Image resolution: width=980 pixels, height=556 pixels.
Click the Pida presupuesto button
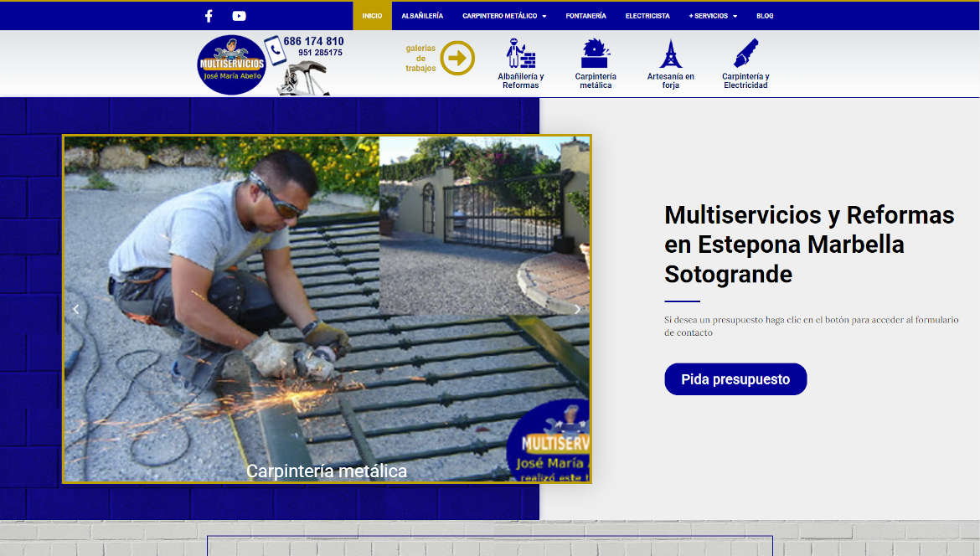[735, 379]
